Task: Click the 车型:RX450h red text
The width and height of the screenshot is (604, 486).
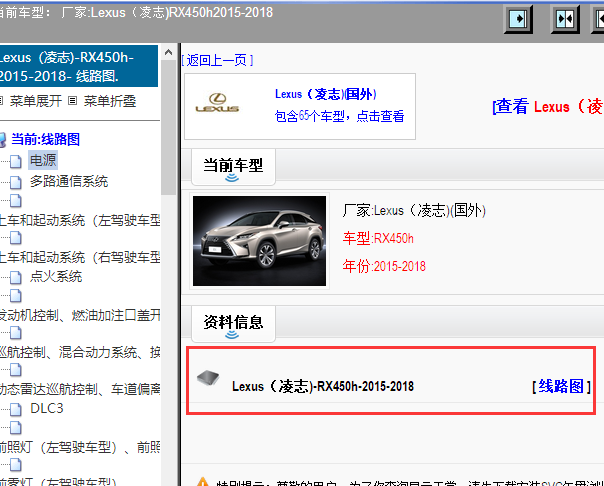Action: point(378,238)
